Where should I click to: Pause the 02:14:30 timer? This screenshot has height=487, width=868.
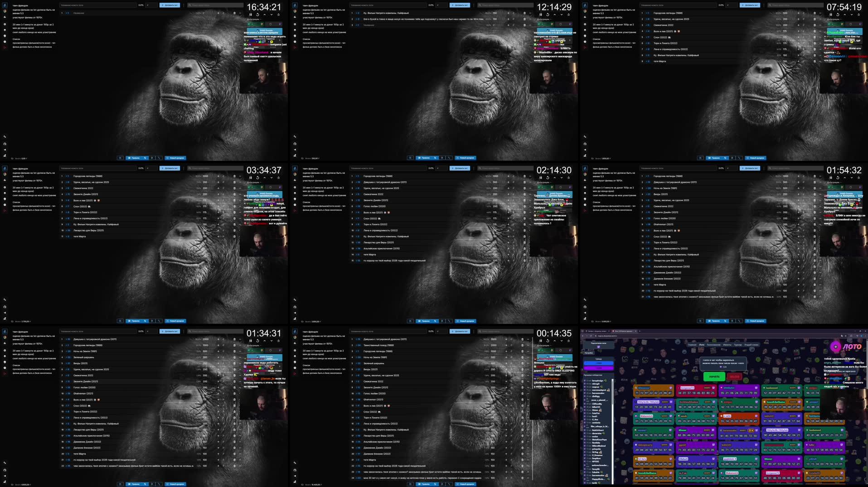(x=541, y=178)
